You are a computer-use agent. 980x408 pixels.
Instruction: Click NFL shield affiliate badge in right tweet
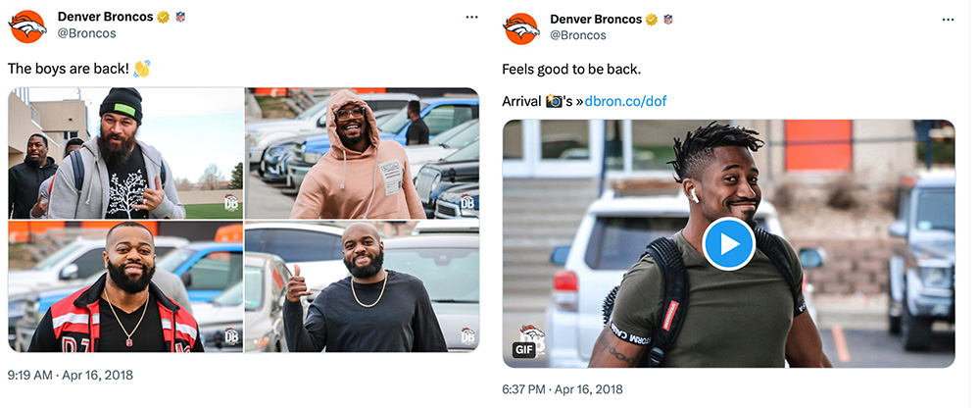[668, 20]
